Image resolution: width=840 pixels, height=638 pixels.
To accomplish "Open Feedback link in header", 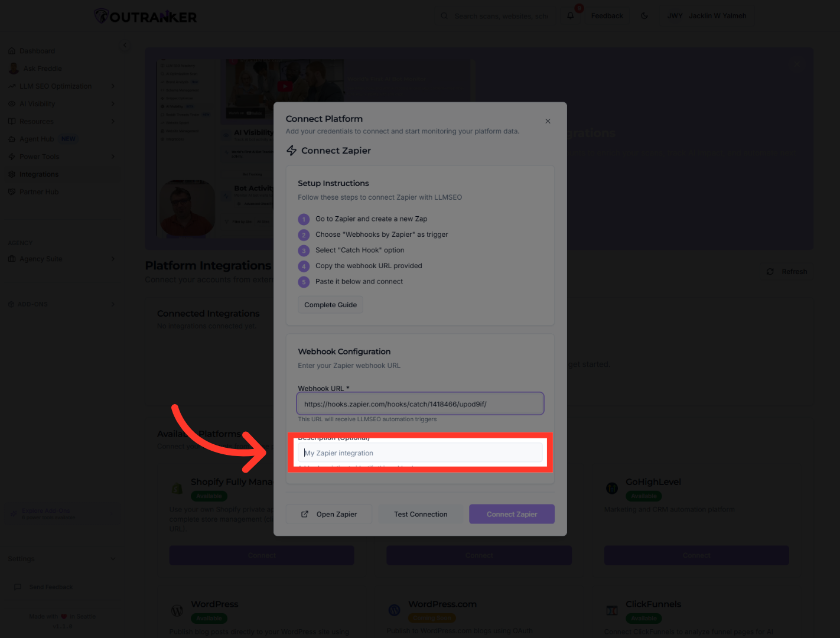I will 607,16.
